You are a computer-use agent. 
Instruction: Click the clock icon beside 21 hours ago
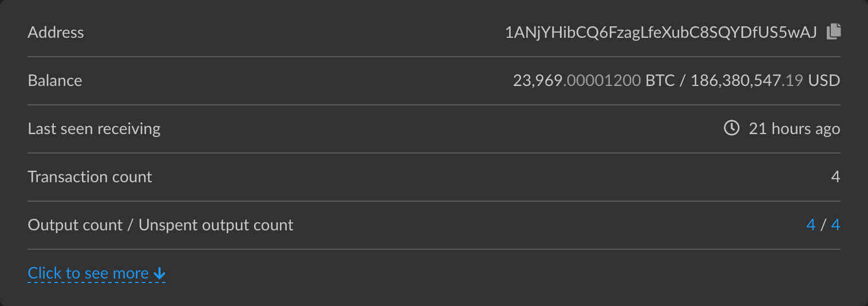731,128
